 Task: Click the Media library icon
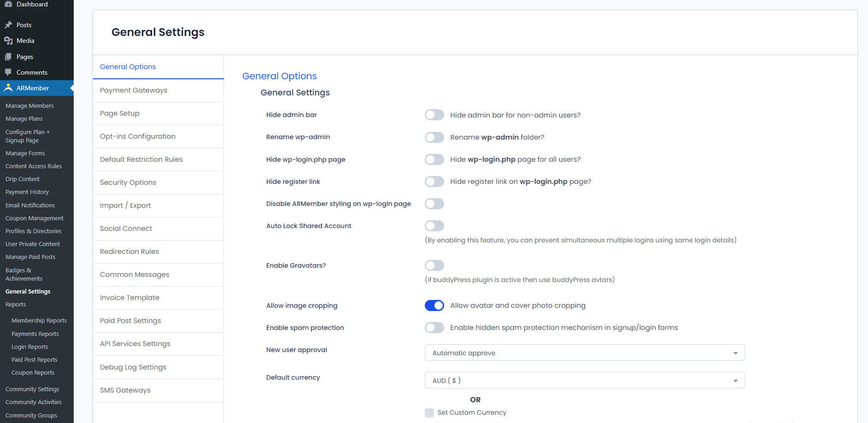pos(8,41)
